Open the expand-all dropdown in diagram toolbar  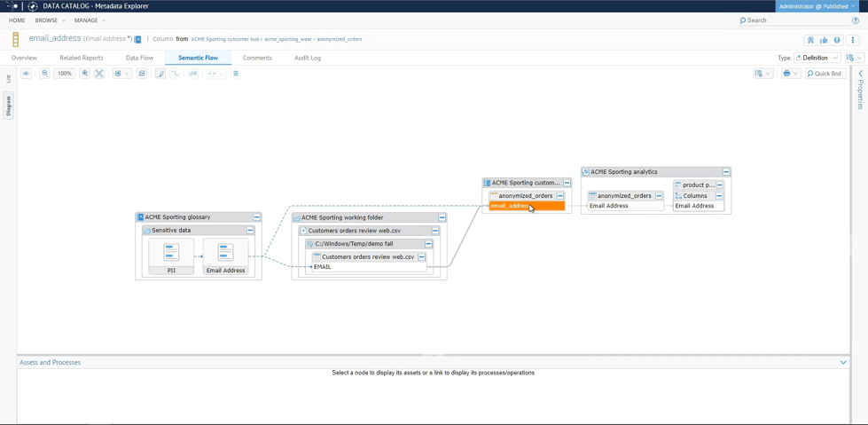121,73
